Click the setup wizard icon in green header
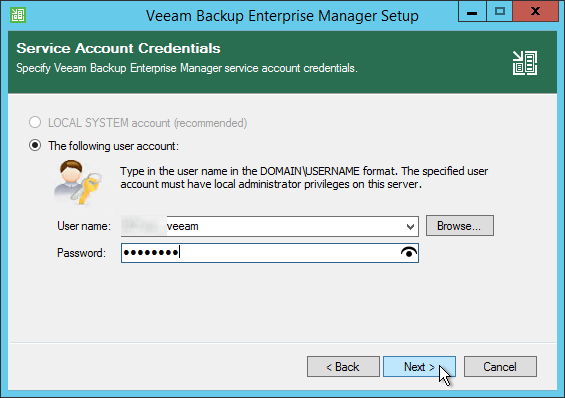This screenshot has height=398, width=565. tap(525, 63)
